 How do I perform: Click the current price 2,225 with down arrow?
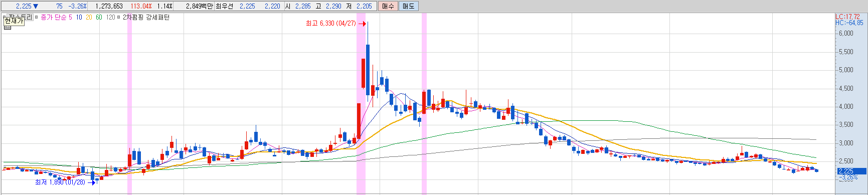(x=27, y=6)
